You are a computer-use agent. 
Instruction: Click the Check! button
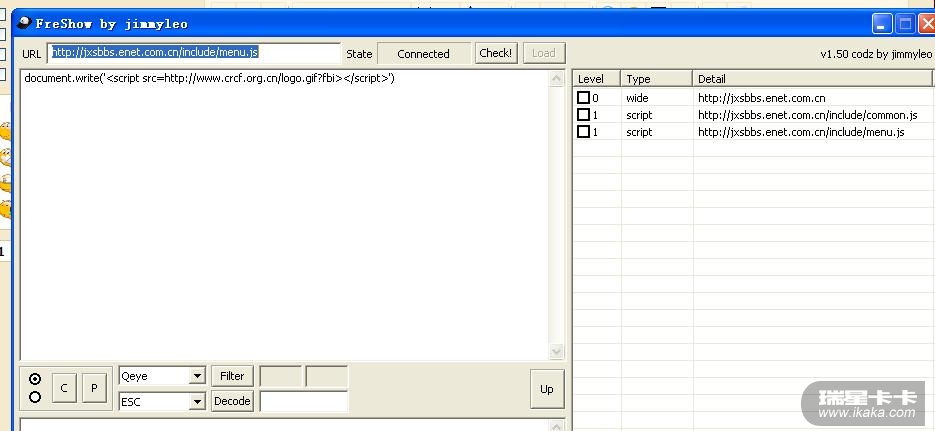(x=496, y=53)
